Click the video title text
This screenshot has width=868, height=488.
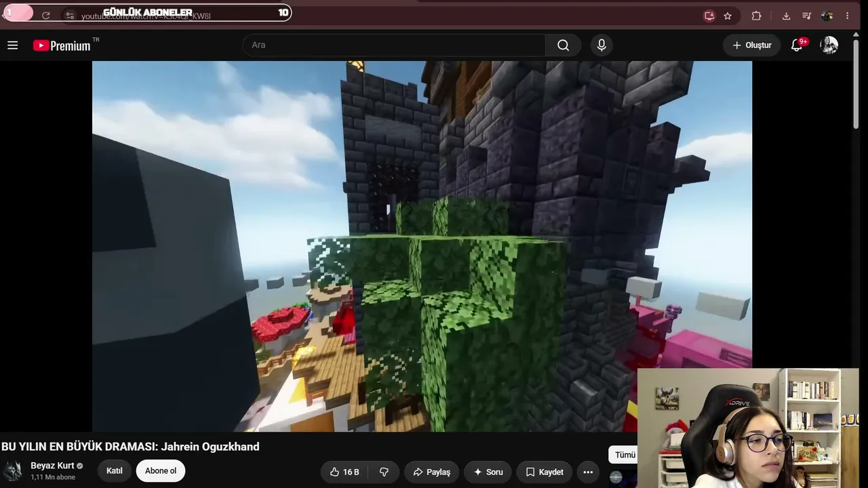[x=130, y=447]
